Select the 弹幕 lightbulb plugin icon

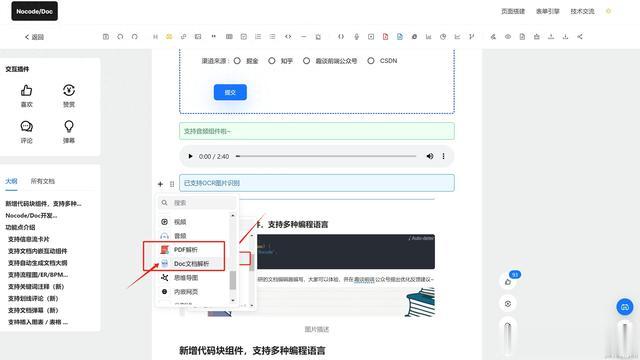coord(69,127)
